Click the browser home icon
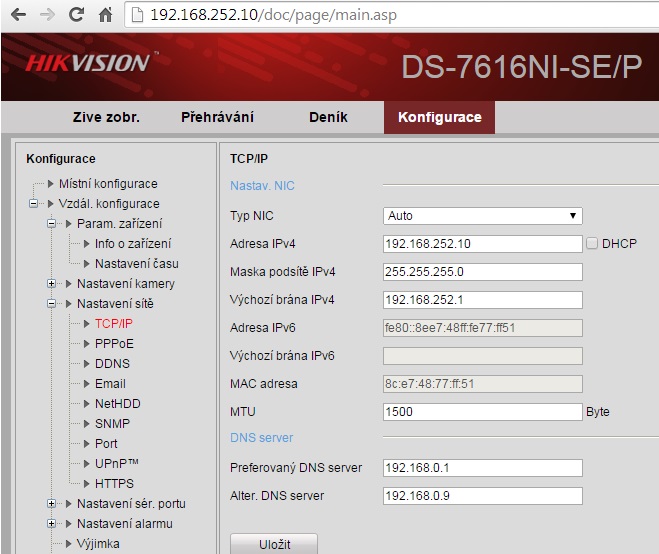The height and width of the screenshot is (554, 659). tap(105, 15)
